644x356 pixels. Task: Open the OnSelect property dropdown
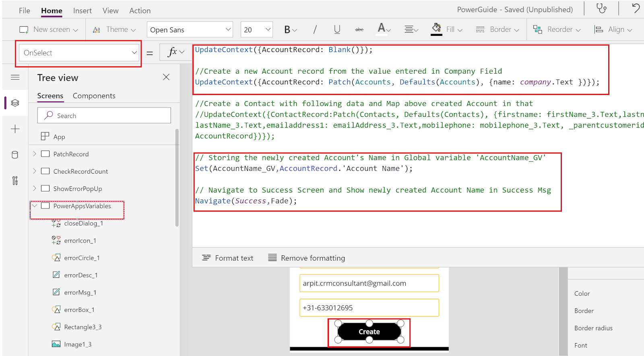(x=79, y=53)
